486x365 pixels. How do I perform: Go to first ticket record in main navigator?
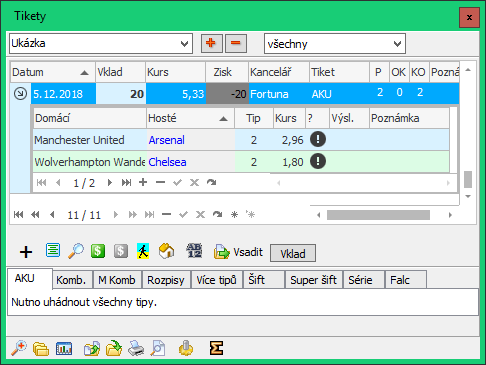(x=18, y=215)
